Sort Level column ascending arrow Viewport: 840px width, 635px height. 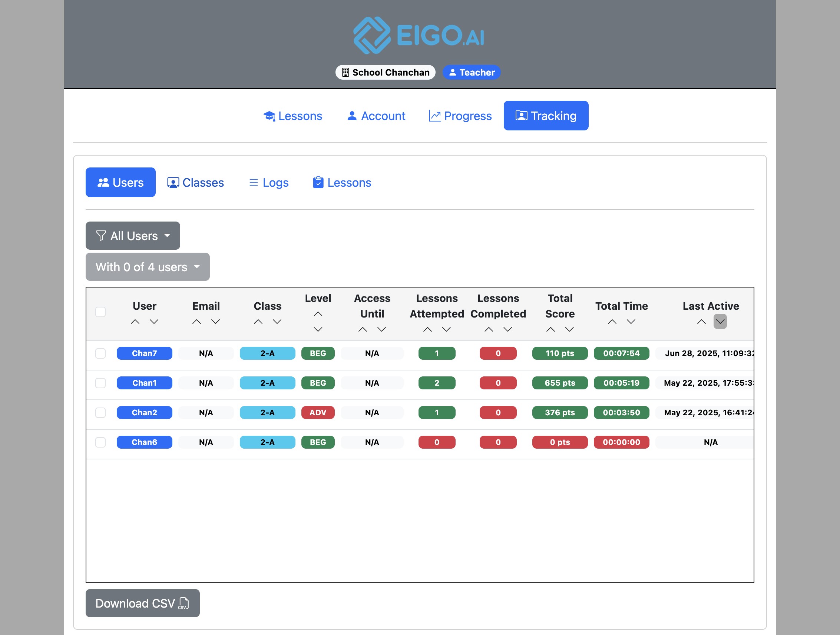pyautogui.click(x=318, y=314)
